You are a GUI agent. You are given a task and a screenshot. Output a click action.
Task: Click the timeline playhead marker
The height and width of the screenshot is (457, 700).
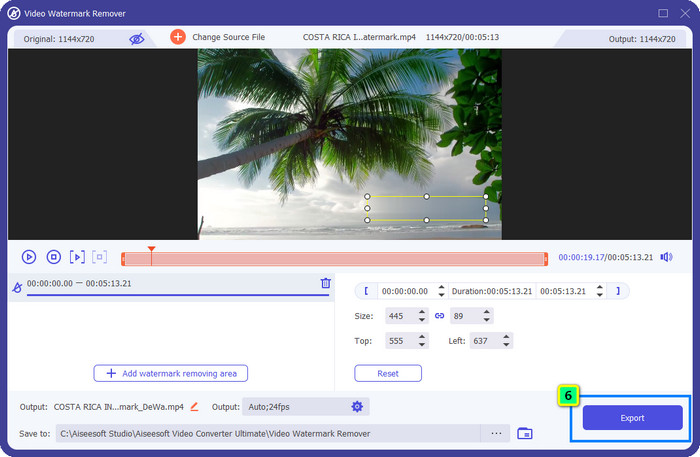pos(151,249)
